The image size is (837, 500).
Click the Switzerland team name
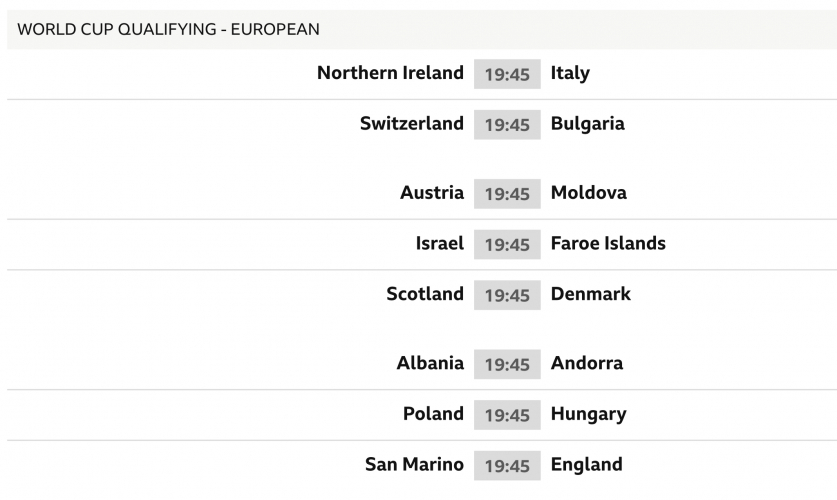[412, 124]
